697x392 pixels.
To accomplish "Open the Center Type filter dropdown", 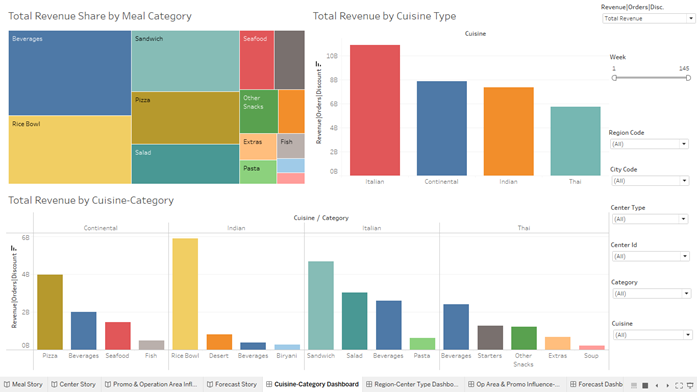I will [650, 219].
